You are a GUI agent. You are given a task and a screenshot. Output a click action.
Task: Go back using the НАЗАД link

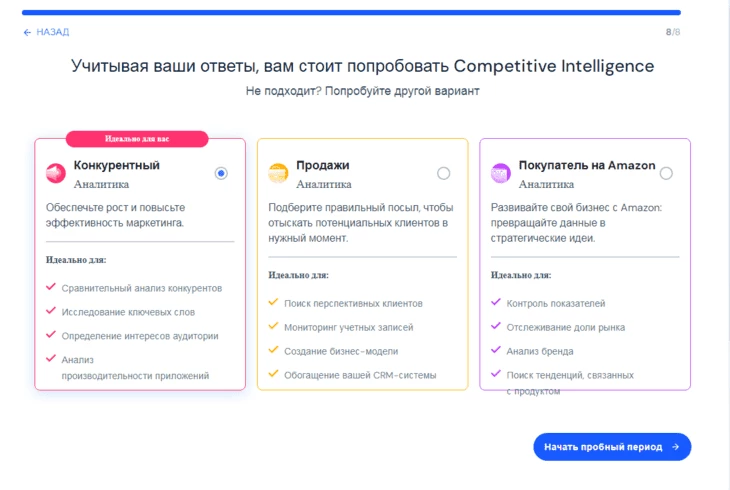click(x=47, y=32)
